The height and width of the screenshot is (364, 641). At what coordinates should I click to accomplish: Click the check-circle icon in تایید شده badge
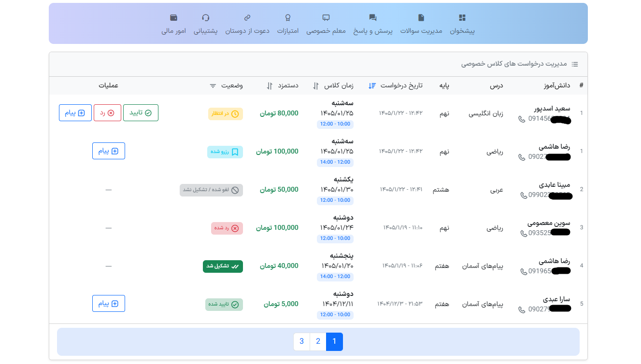pos(235,305)
